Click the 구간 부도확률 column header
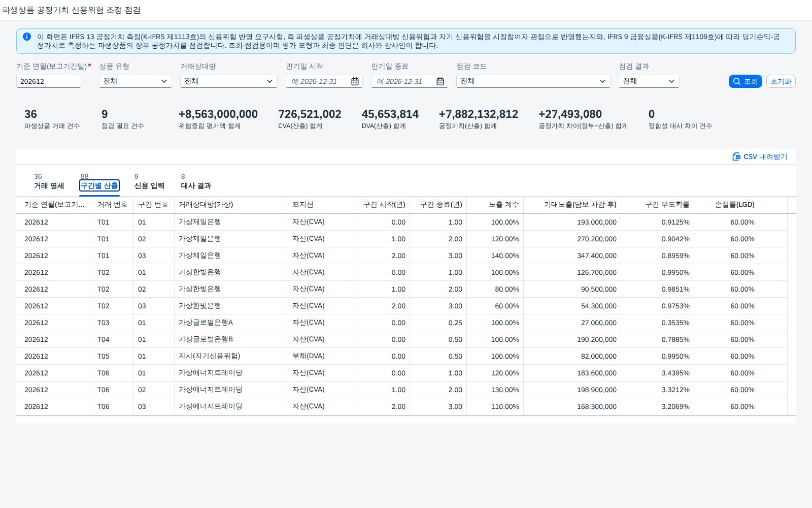 click(657, 205)
